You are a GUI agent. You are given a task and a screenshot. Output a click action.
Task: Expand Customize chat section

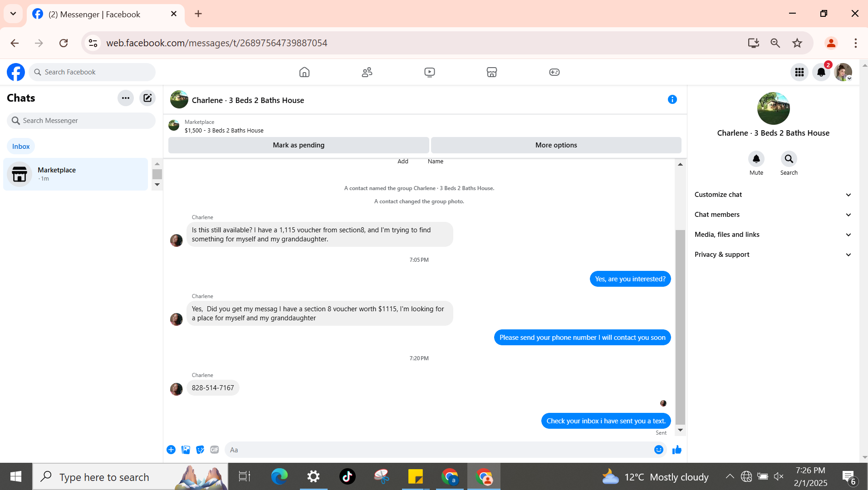pyautogui.click(x=773, y=195)
